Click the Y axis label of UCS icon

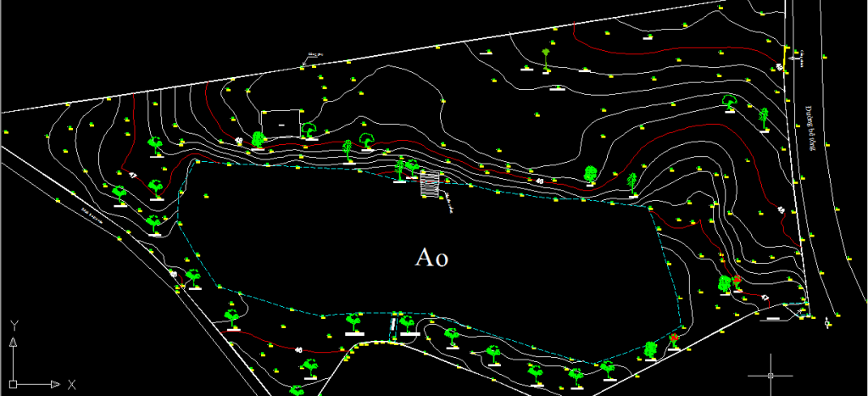coord(14,326)
